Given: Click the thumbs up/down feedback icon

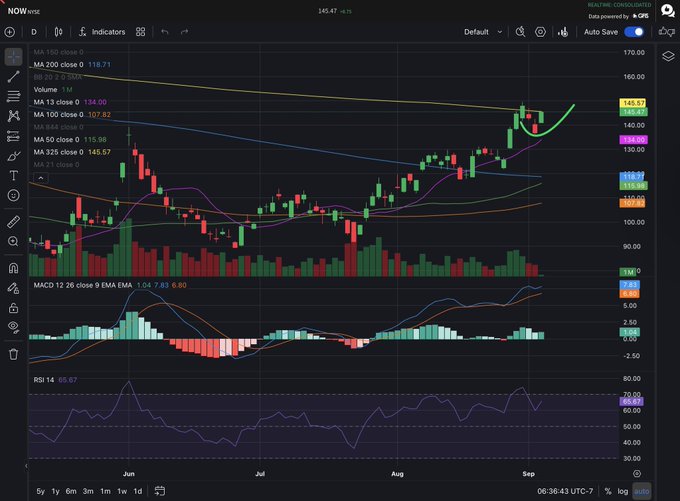Looking at the screenshot, I should [667, 32].
